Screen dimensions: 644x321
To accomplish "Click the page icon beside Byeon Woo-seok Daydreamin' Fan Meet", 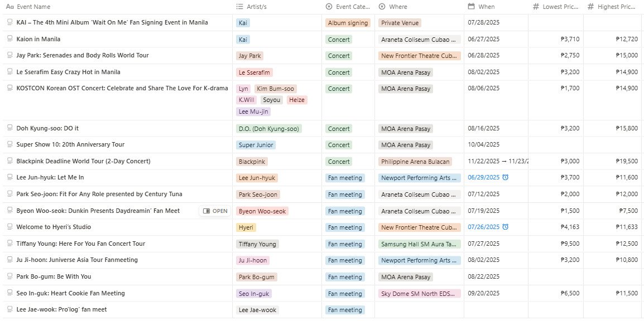I will tap(10, 211).
